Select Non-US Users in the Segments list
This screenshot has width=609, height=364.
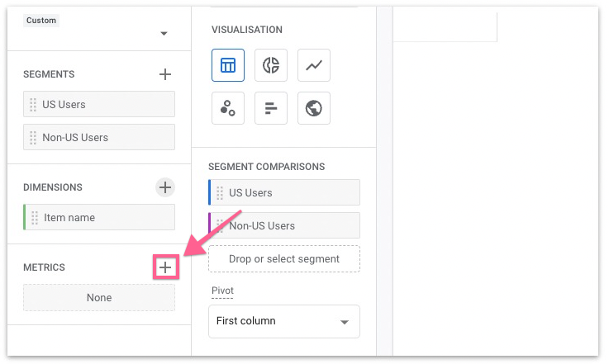(99, 137)
